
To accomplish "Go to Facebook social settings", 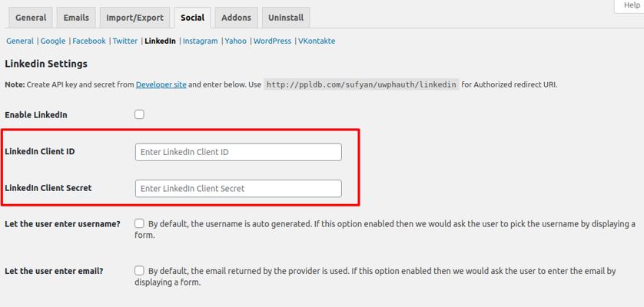I will pyautogui.click(x=89, y=41).
